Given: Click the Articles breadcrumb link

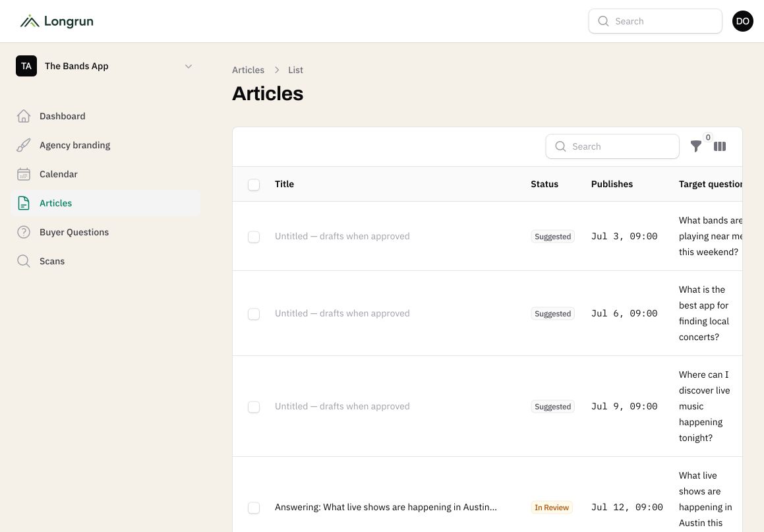Looking at the screenshot, I should (x=248, y=70).
